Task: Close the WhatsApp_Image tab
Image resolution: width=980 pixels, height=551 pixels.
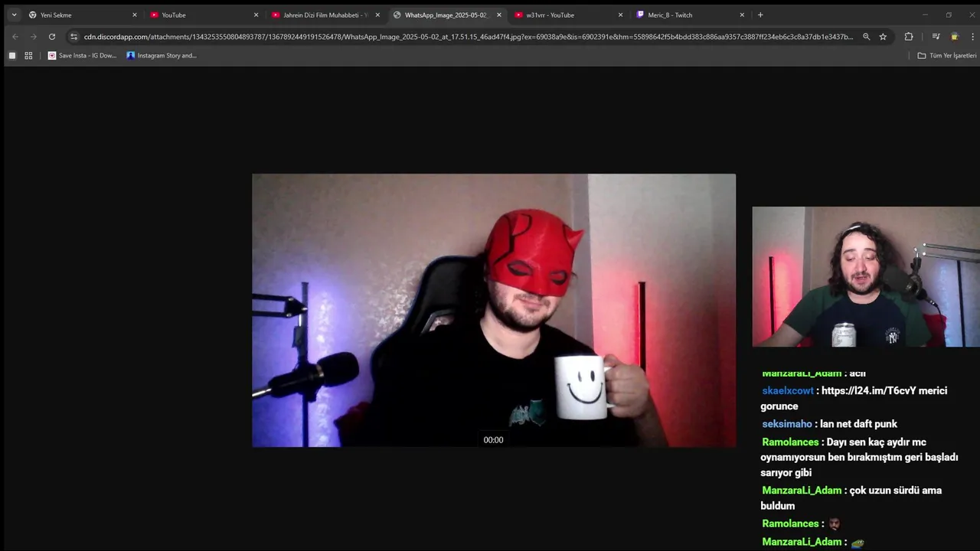Action: pos(499,15)
